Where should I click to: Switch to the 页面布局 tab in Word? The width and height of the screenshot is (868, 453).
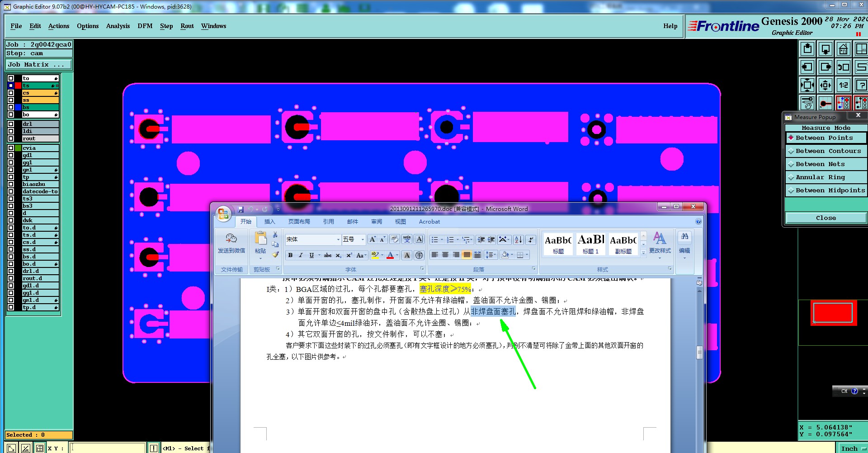pos(299,222)
